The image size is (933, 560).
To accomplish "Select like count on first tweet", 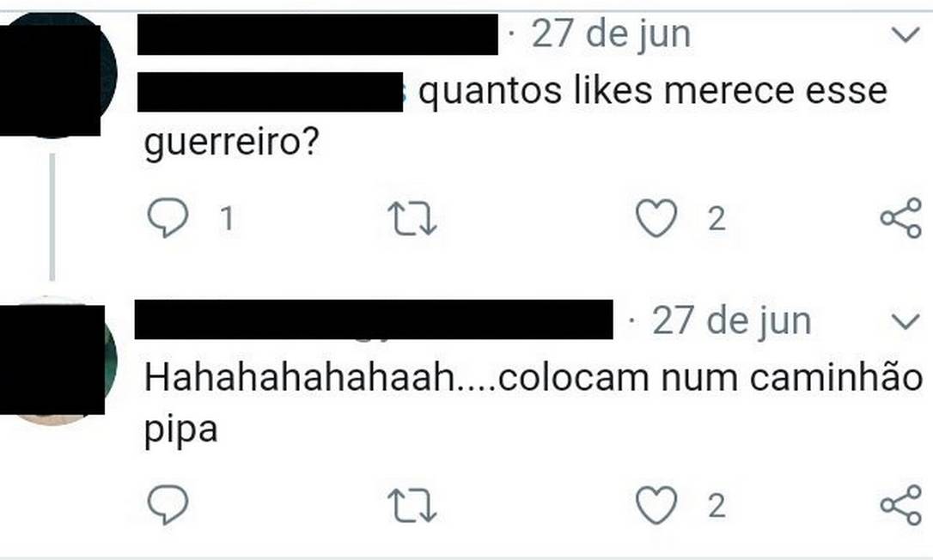I will coord(717,218).
